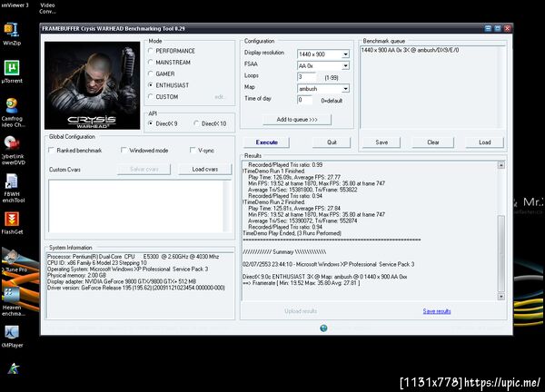Click the Quit button
545x392 pixels.
point(332,142)
